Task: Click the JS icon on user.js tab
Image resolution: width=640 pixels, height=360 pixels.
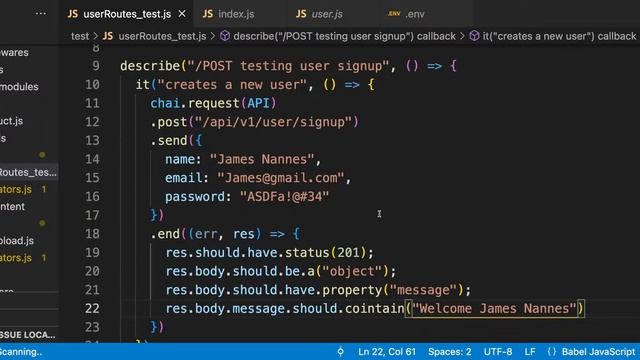Action: coord(301,14)
